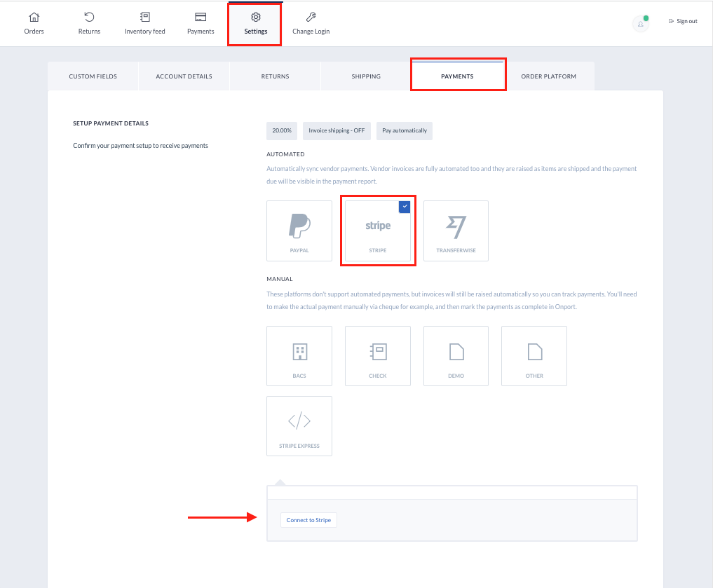Viewport: 713px width, 588px height.
Task: Open the Returns settings tab
Action: point(275,76)
